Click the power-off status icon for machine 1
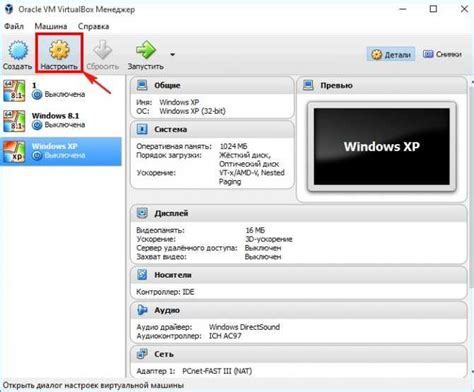This screenshot has height=392, width=474. [x=37, y=95]
